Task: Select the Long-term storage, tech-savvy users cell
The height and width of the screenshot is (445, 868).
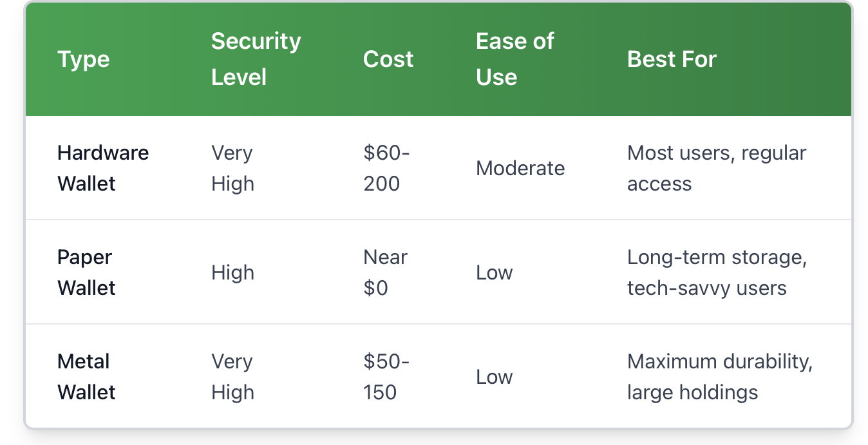Action: point(717,272)
